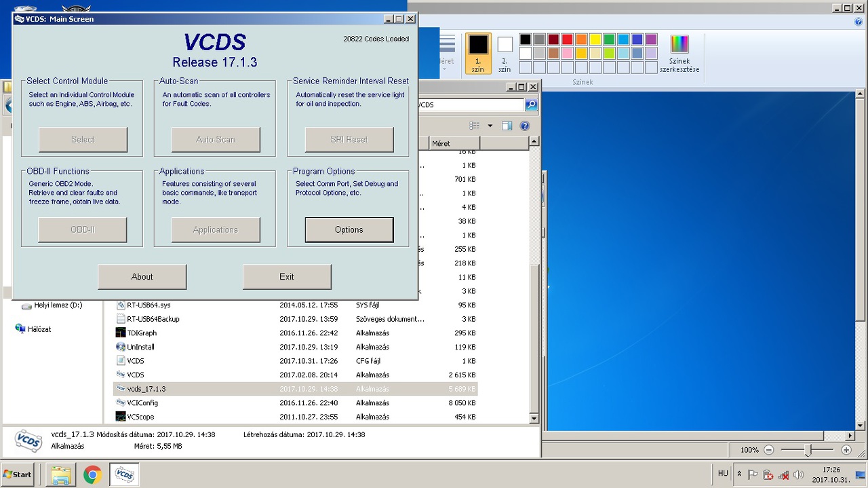This screenshot has height=488, width=868.
Task: Open the Explorer view options dropdown arrow
Action: click(x=490, y=126)
